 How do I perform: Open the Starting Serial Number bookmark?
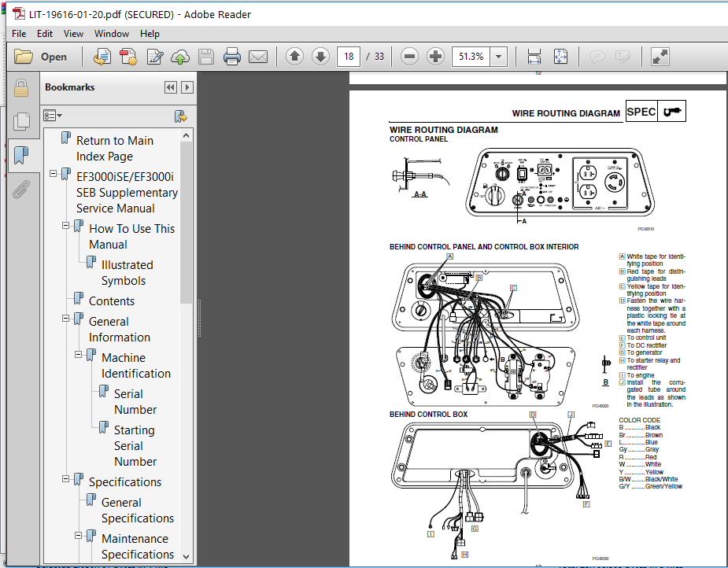135,446
